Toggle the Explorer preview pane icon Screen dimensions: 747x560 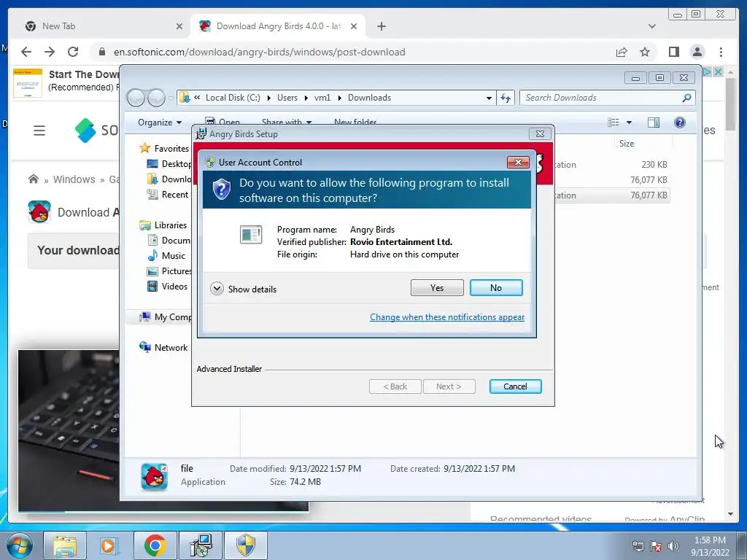(654, 122)
